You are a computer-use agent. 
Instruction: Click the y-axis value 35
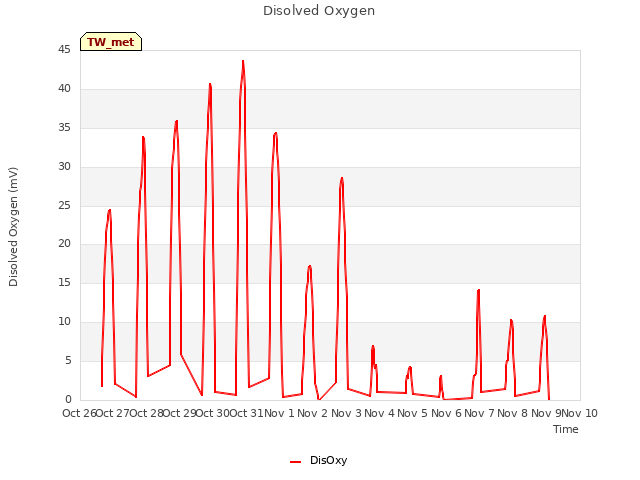[x=64, y=128]
